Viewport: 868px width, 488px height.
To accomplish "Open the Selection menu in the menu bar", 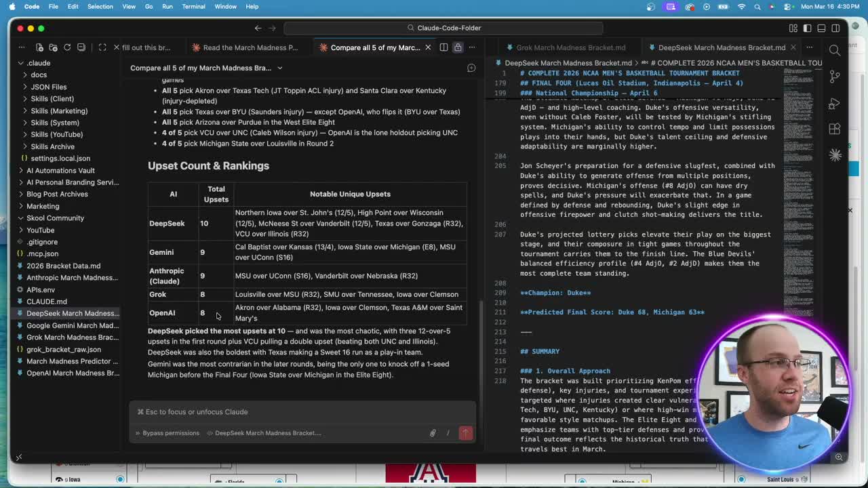I will 100,6.
